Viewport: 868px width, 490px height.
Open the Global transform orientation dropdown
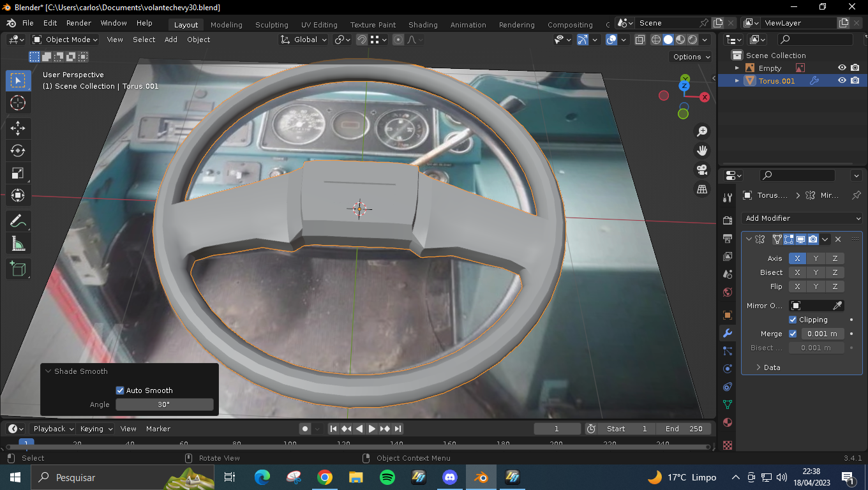304,40
